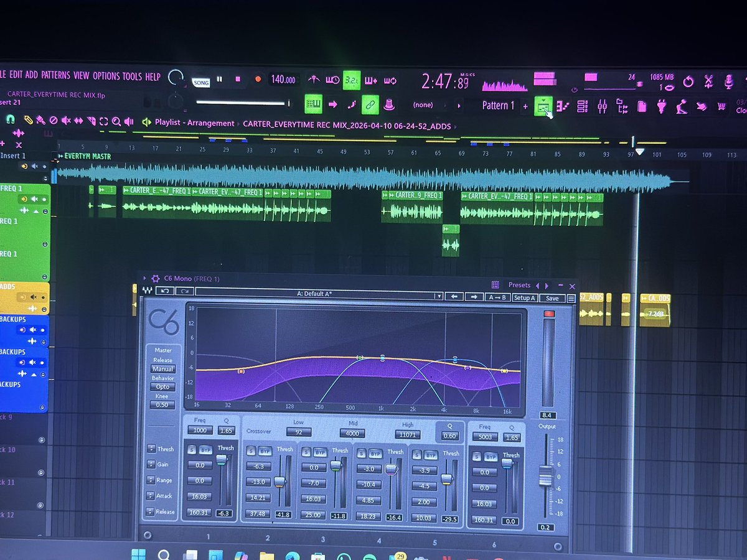Click bar 57 on the timeline ruler
This screenshot has width=747, height=560.
[x=390, y=152]
